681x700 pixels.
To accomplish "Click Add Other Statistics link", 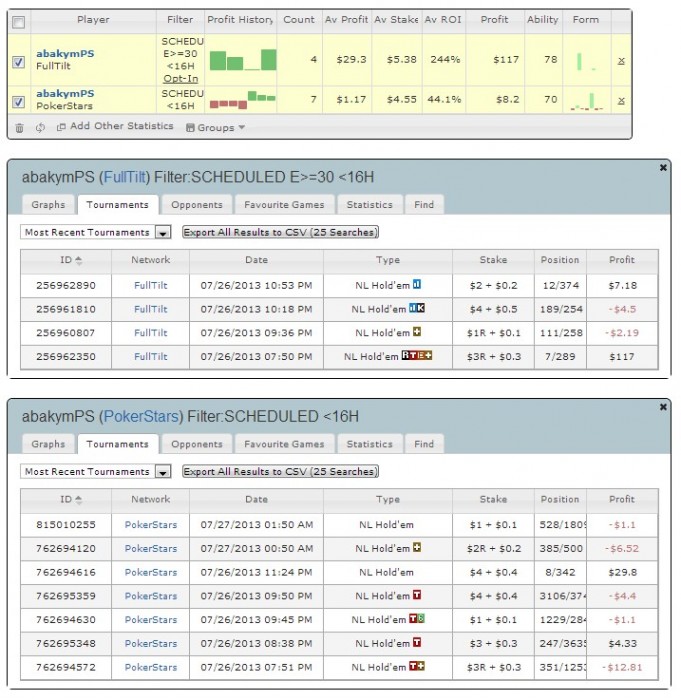I will [x=121, y=126].
